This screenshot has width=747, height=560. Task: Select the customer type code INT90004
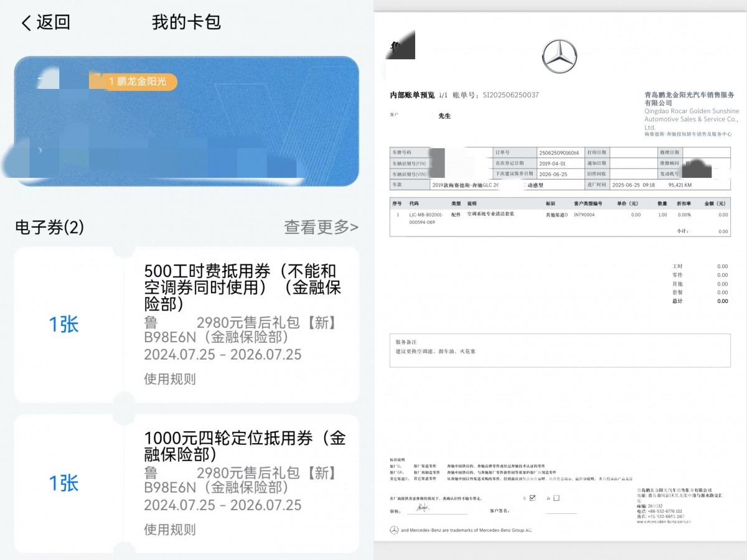[x=584, y=215]
